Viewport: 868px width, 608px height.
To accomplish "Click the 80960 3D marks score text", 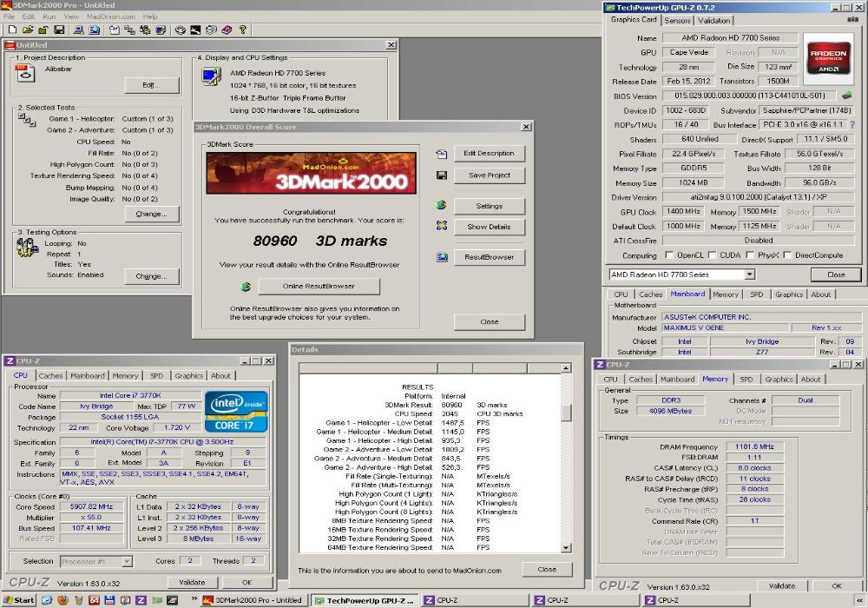I will [320, 241].
